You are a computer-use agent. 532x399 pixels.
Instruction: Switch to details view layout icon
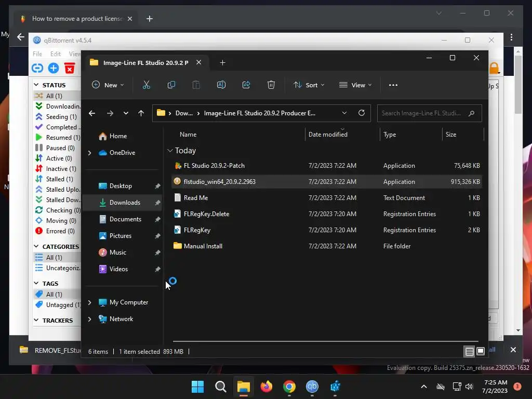469,352
